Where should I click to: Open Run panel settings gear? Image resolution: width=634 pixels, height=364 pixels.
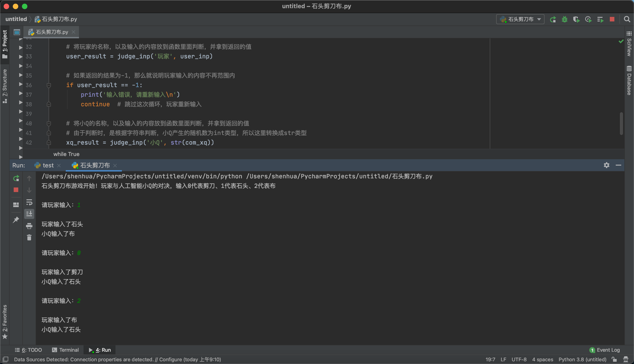(x=606, y=165)
